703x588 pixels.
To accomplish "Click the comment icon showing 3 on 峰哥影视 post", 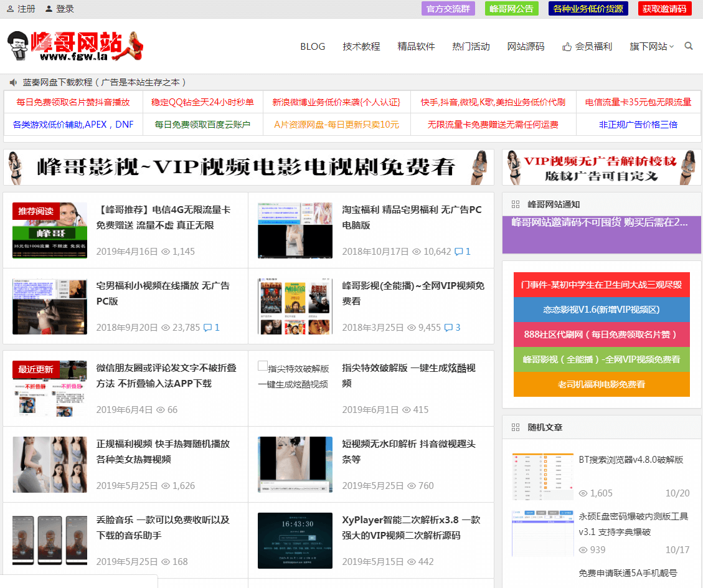I will pos(449,327).
